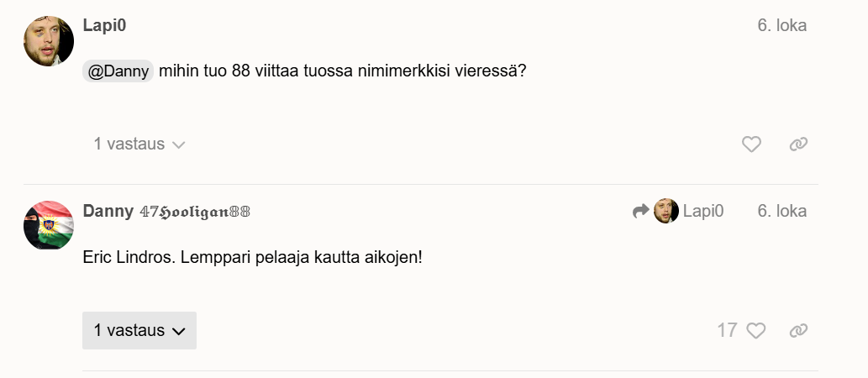The image size is (868, 378).
Task: Click the Danny username
Action: [x=108, y=211]
